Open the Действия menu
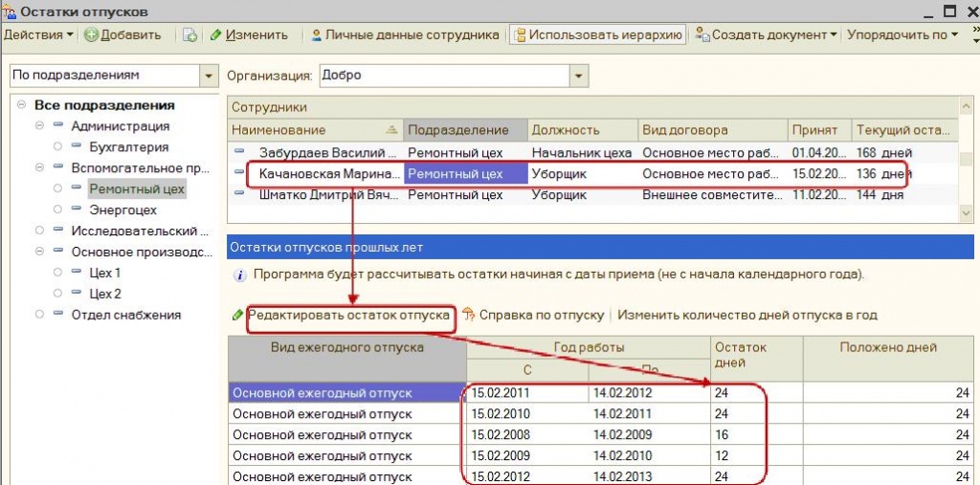 38,35
